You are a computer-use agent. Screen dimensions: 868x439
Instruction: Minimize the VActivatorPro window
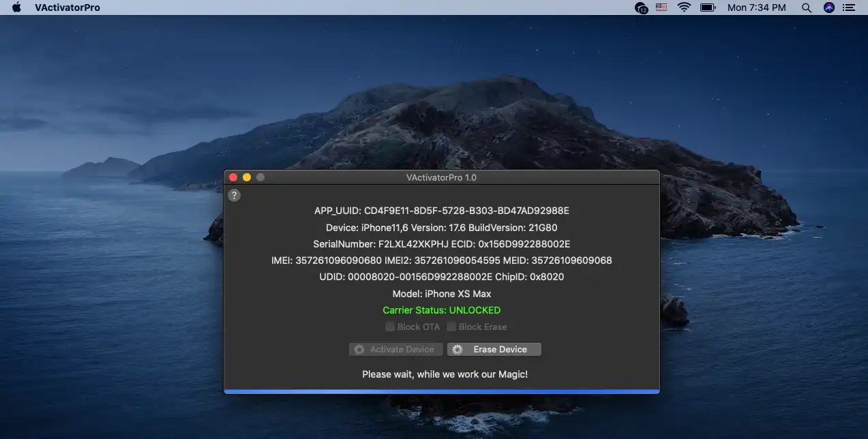click(x=247, y=177)
